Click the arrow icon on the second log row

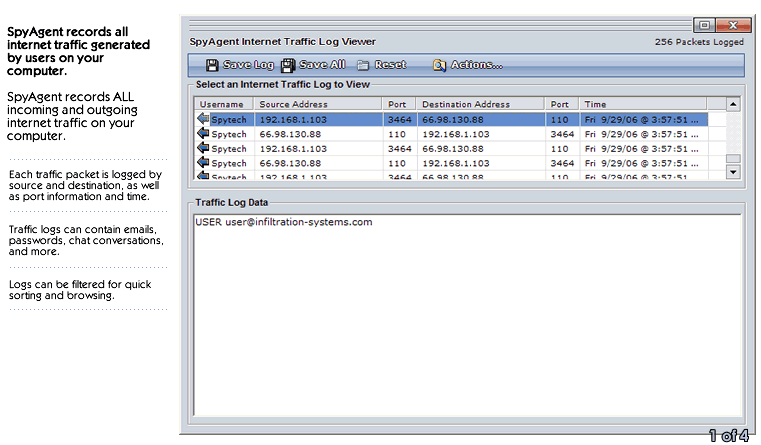tap(203, 134)
